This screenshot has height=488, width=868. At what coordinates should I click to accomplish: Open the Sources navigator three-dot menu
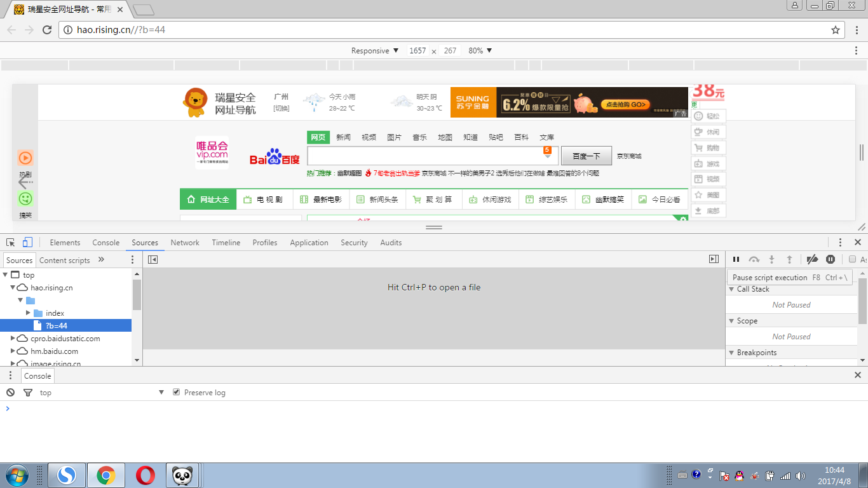pyautogui.click(x=132, y=260)
